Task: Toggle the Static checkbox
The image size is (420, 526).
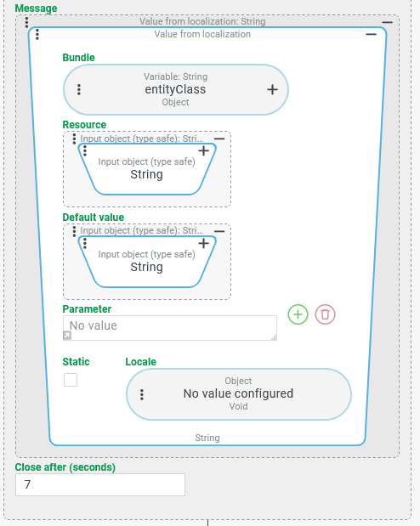Action: (71, 380)
